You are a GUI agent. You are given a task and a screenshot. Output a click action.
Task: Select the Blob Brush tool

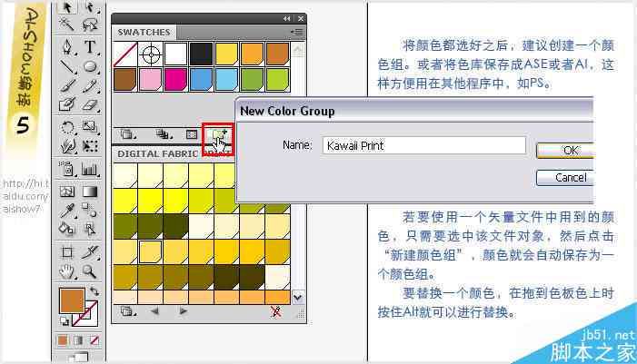(x=67, y=104)
